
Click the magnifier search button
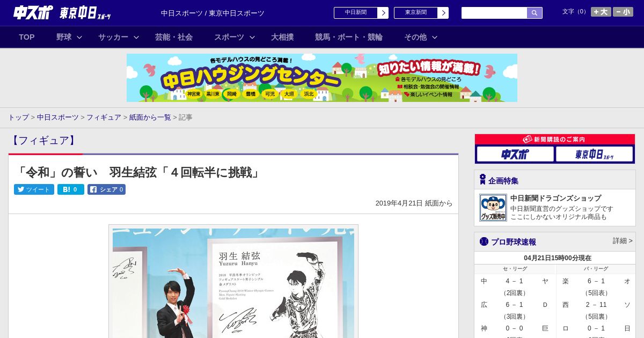535,13
